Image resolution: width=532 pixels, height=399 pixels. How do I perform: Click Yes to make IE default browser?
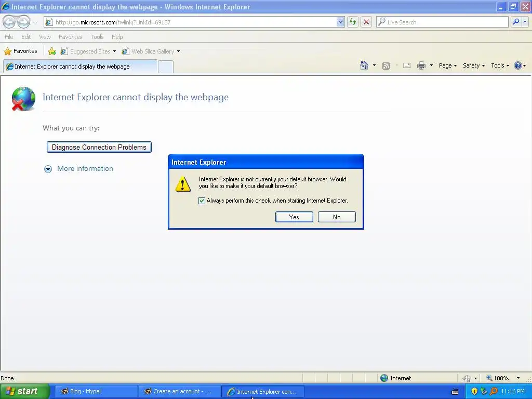click(294, 217)
